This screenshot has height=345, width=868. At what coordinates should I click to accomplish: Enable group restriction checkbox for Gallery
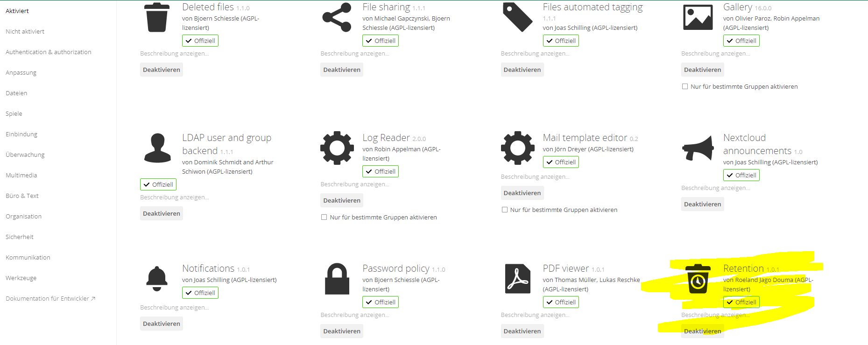685,86
